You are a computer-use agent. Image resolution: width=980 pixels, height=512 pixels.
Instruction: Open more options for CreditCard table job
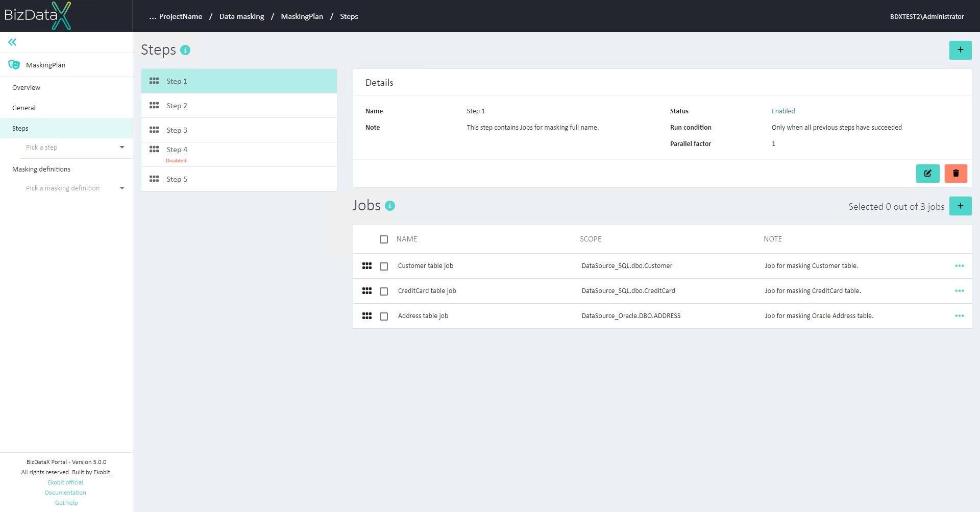pos(959,290)
